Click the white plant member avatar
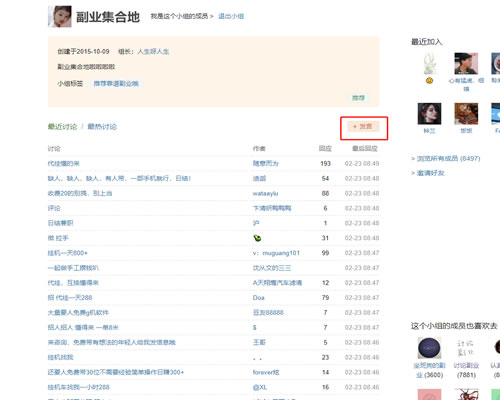This screenshot has width=500, height=400. [x=430, y=63]
